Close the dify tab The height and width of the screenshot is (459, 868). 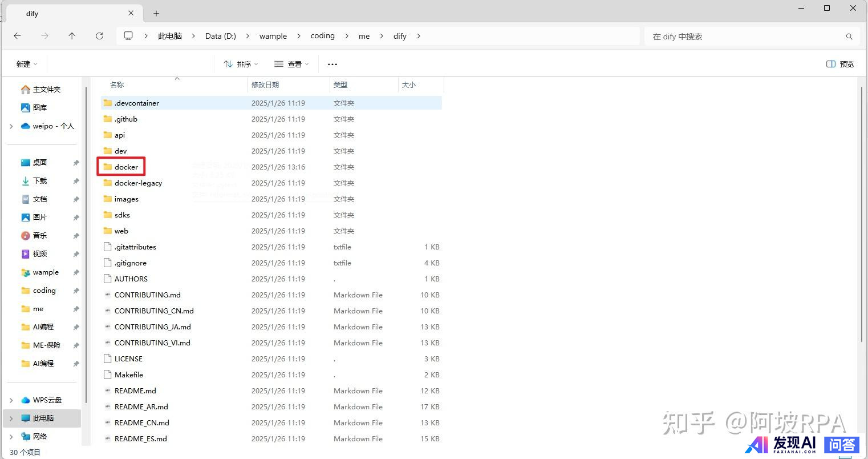[x=131, y=13]
